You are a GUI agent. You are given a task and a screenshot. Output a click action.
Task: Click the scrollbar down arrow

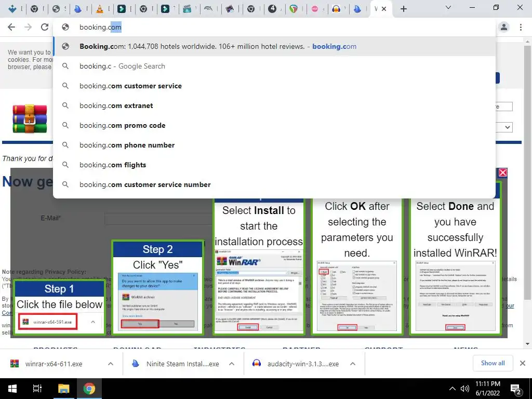coord(527,344)
